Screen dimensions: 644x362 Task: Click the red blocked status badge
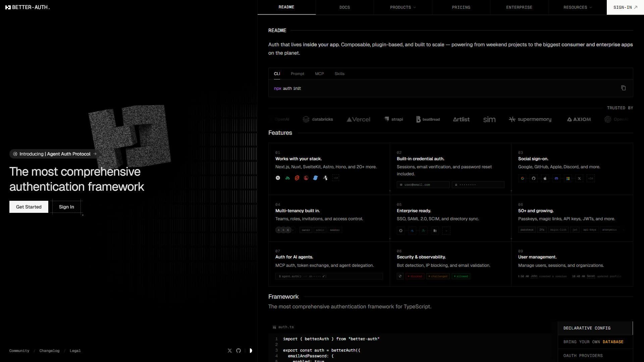pyautogui.click(x=415, y=276)
